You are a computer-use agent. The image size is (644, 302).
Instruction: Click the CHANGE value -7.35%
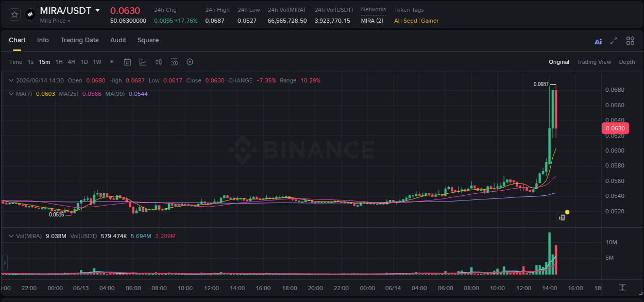[267, 80]
